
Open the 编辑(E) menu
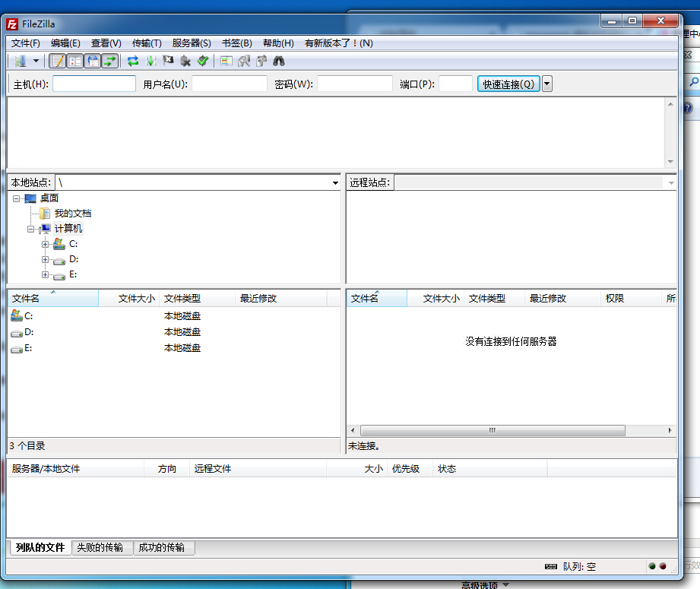(x=65, y=43)
